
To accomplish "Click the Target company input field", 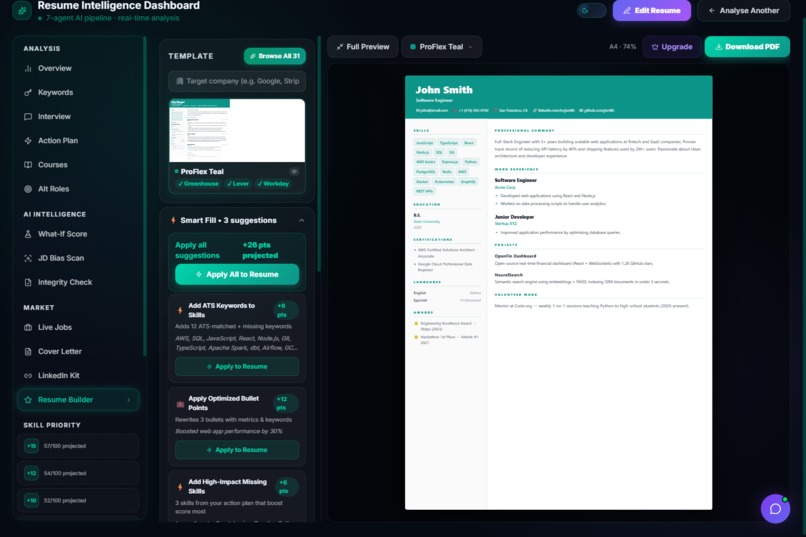I will click(237, 81).
